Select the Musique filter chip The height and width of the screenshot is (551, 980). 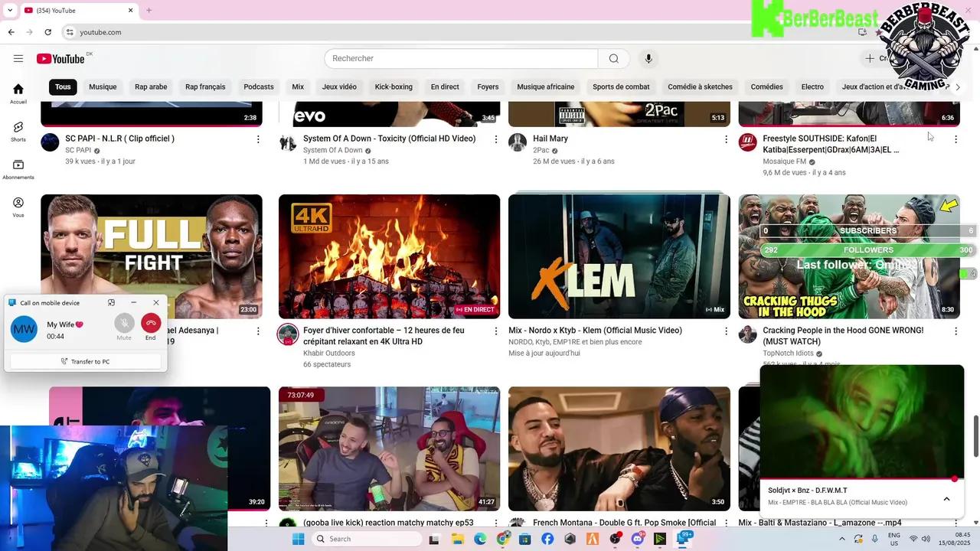click(x=103, y=86)
